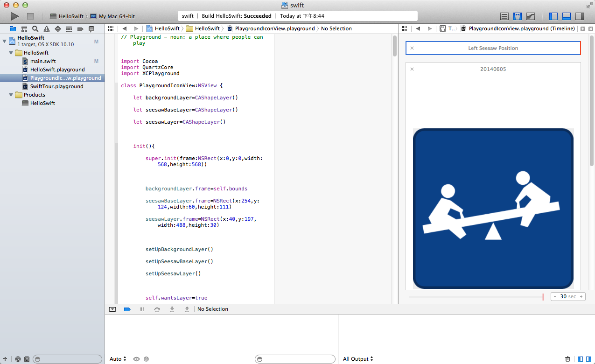Image resolution: width=595 pixels, height=364 pixels.
Task: Open the Symbol navigator
Action: tap(24, 28)
